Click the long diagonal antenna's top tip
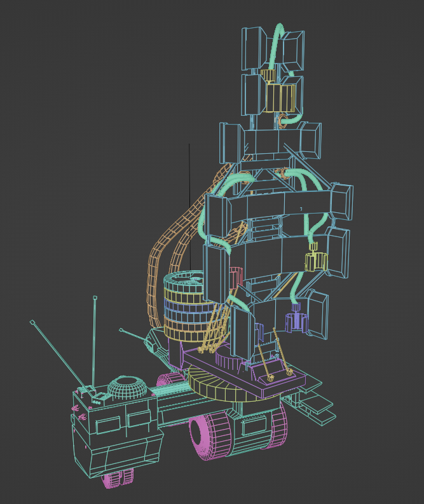This screenshot has height=504, width=424. click(x=32, y=322)
